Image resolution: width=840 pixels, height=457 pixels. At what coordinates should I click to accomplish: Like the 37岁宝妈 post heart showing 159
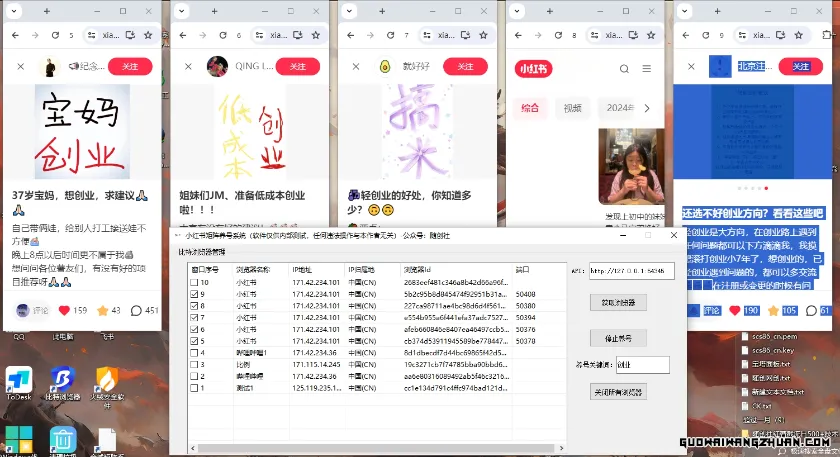click(64, 310)
